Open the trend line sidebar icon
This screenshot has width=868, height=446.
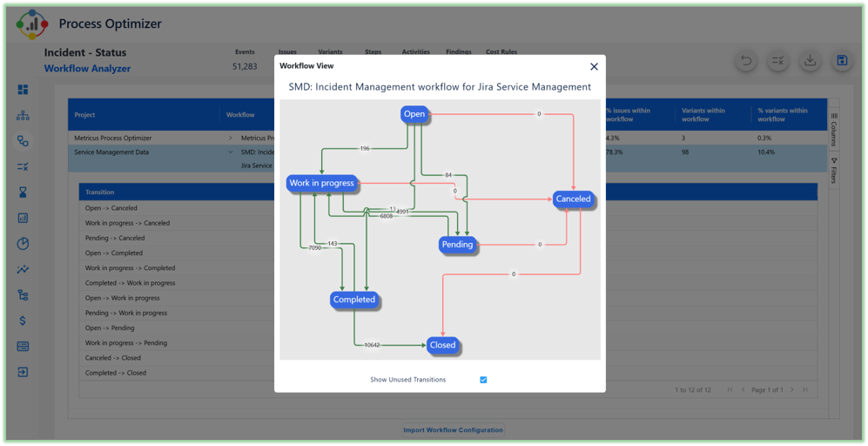23,269
